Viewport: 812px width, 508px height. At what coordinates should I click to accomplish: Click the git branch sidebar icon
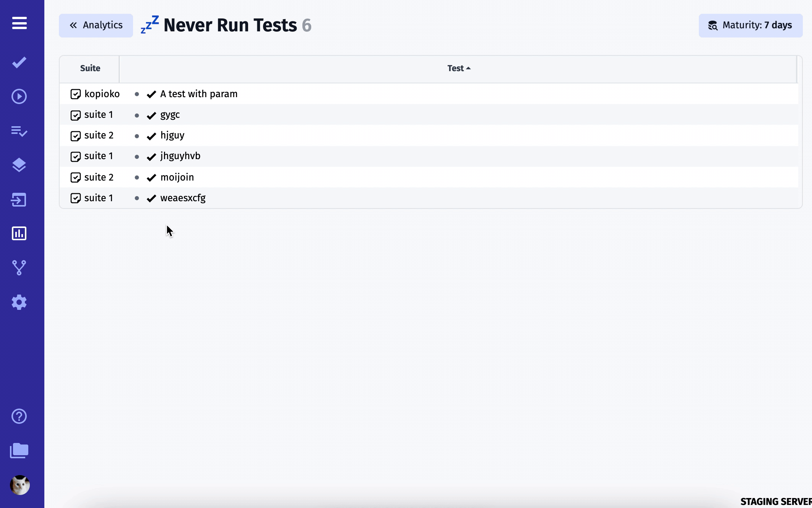click(19, 268)
